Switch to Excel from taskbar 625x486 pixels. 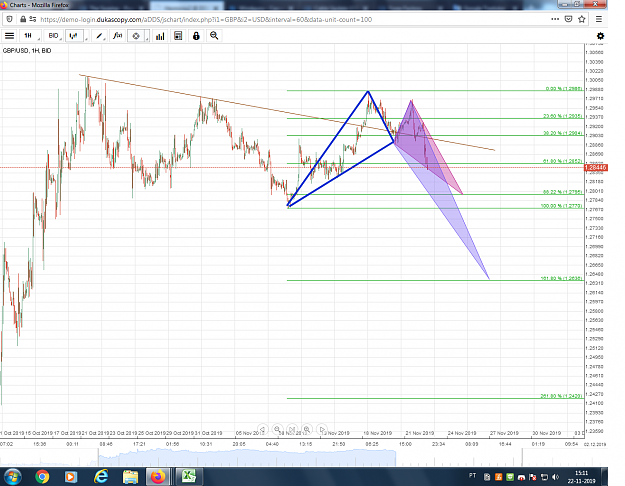189,476
